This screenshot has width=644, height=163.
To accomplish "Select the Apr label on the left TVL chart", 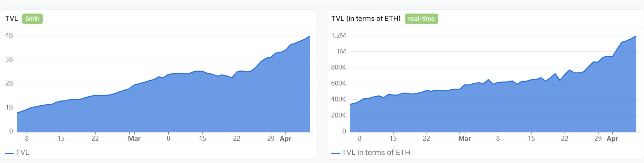I will click(x=285, y=139).
